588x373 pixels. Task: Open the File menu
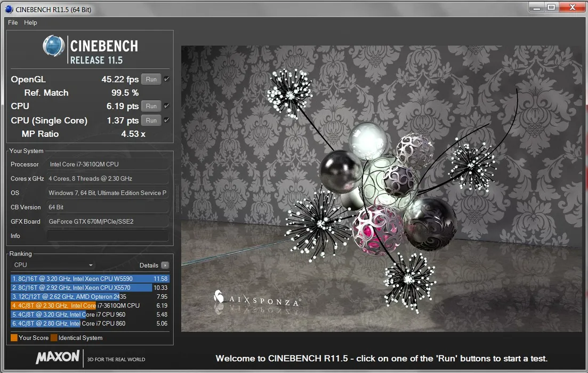pos(13,22)
